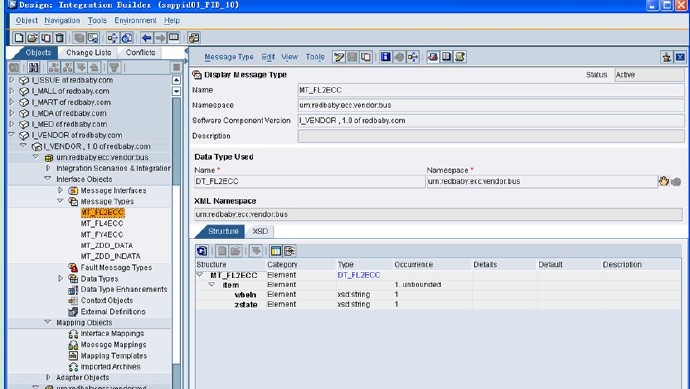Expand I_ISSUE of redbaby.com node

click(x=12, y=80)
